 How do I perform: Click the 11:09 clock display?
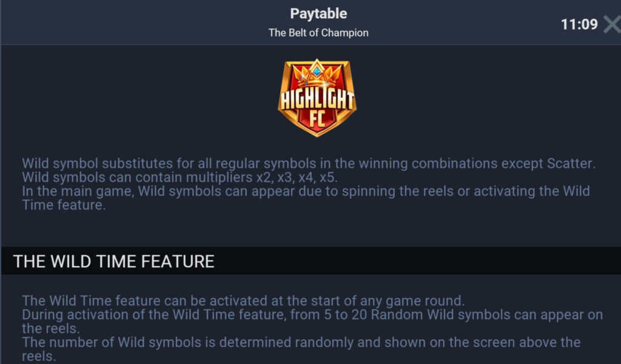(579, 25)
